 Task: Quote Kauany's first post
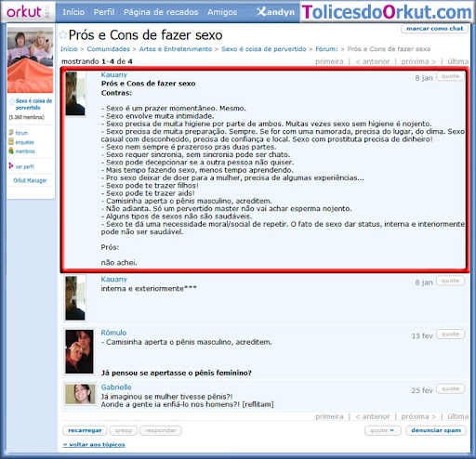[x=450, y=76]
